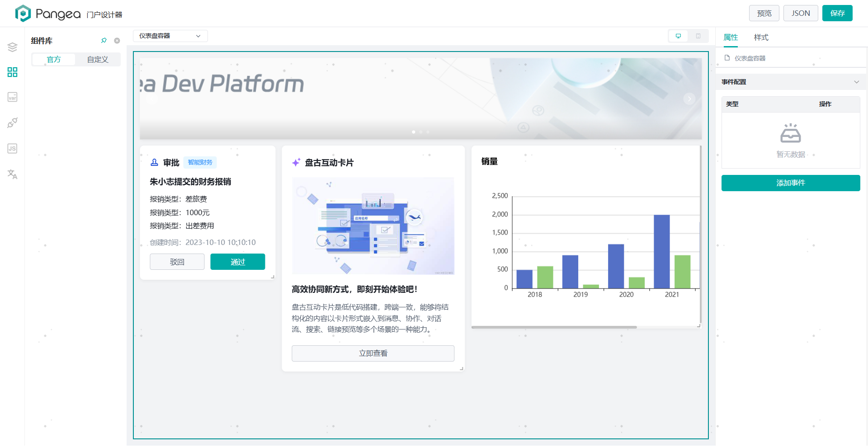
Task: Select the 自定义 components tab
Action: point(98,60)
